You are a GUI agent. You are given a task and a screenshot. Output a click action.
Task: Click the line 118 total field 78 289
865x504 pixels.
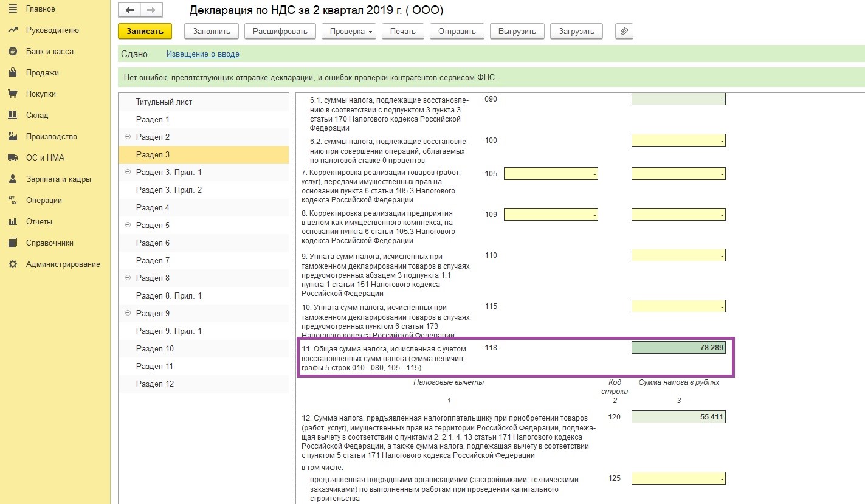[678, 347]
